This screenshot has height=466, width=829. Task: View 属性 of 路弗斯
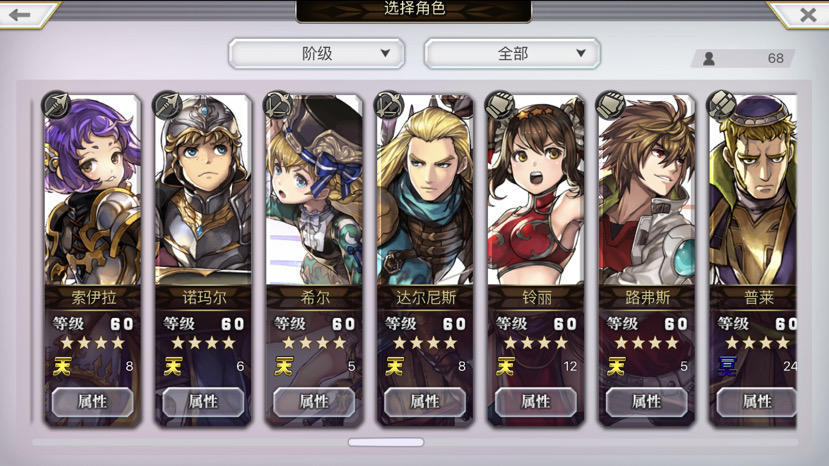pyautogui.click(x=647, y=401)
